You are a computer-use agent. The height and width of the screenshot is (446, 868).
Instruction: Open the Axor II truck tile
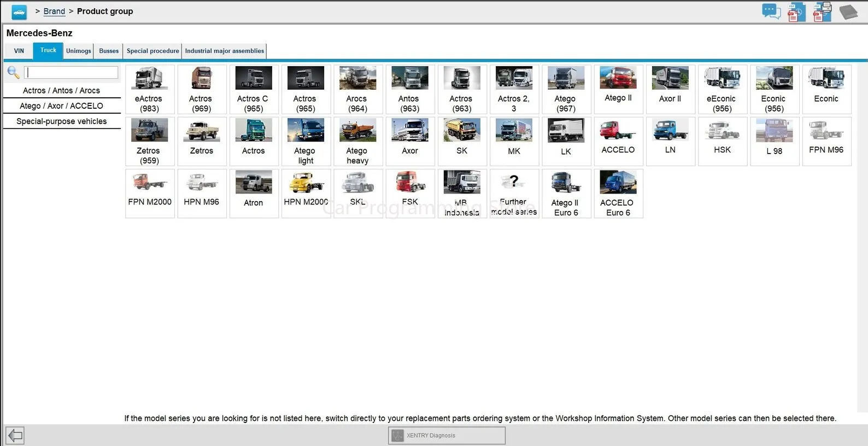pyautogui.click(x=670, y=89)
